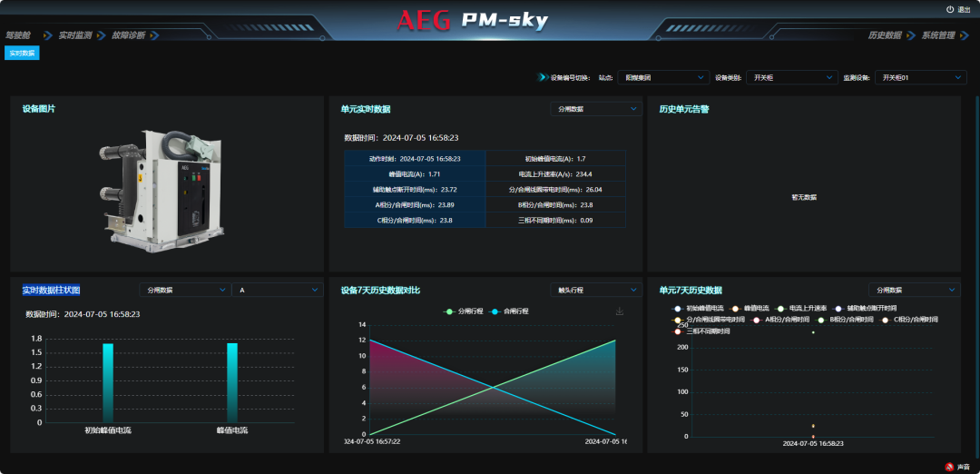980x474 pixels.
Task: Open 实时数据柱状图 panel's 分闸数据 dropdown
Action: 185,291
